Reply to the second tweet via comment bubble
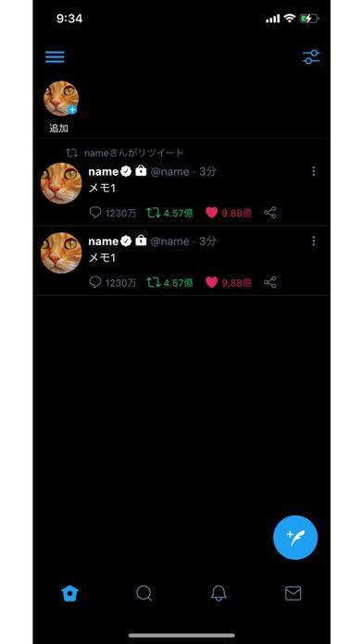 [95, 282]
